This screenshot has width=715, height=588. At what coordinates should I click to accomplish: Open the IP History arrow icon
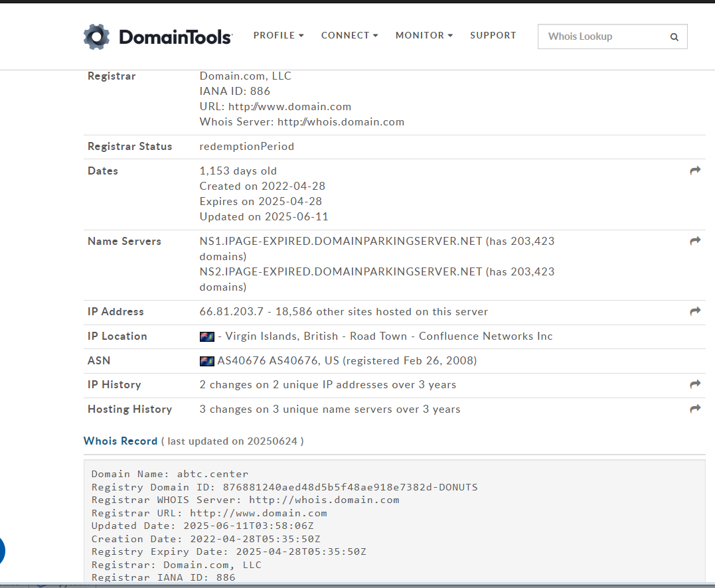click(x=695, y=384)
